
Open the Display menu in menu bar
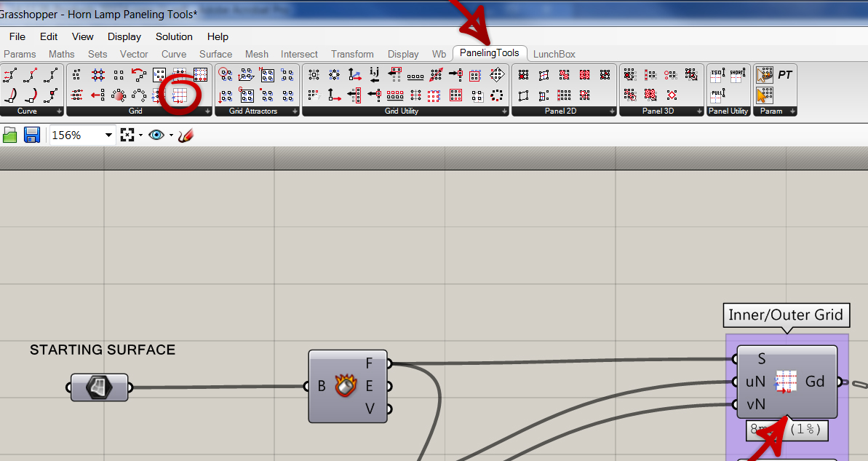(x=124, y=36)
